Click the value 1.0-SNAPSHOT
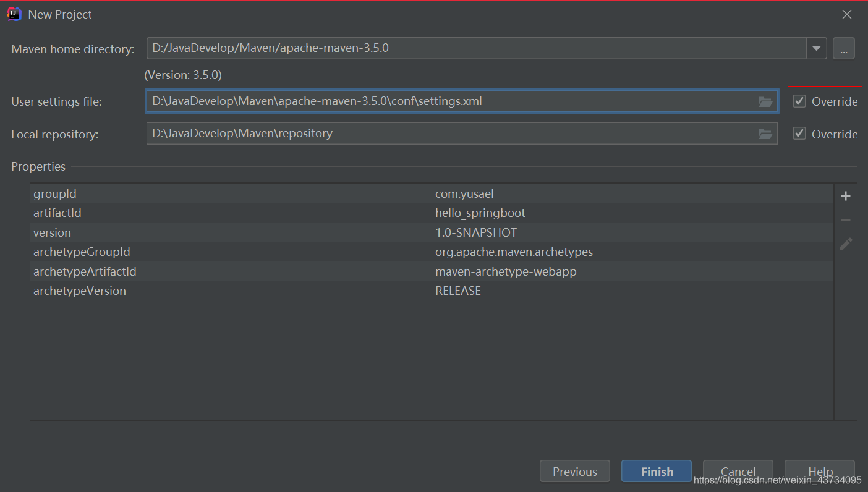The width and height of the screenshot is (868, 492). (x=476, y=233)
